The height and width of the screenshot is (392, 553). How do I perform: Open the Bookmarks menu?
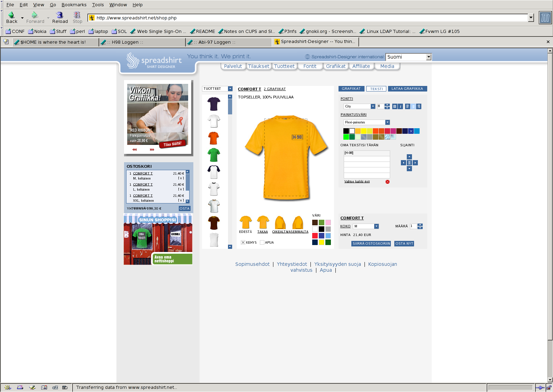[74, 5]
